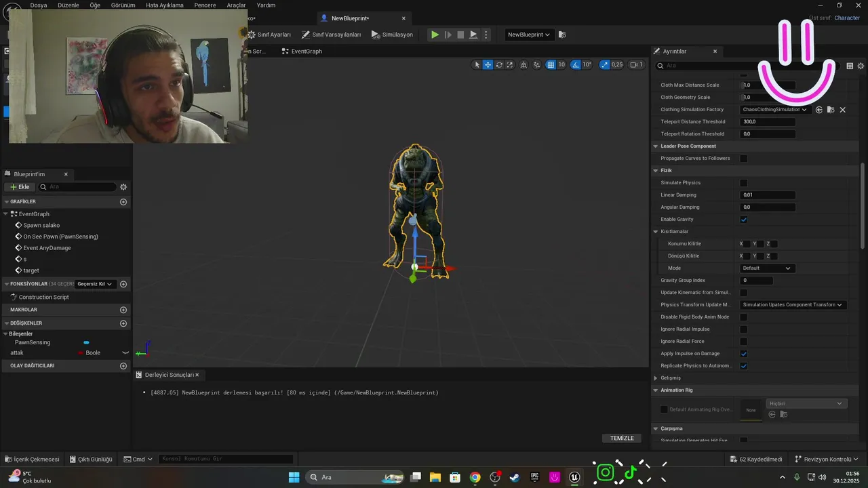This screenshot has width=868, height=488.
Task: Expand the Gelişmiş section
Action: pyautogui.click(x=656, y=378)
